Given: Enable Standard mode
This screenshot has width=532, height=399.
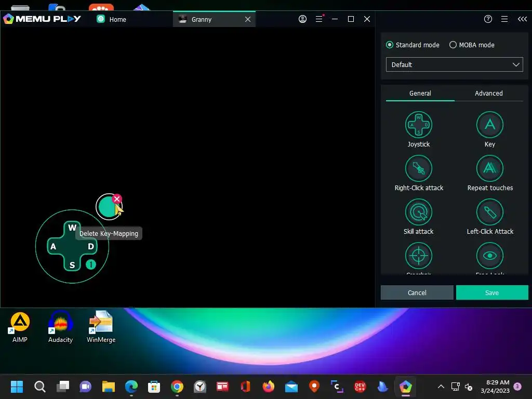Looking at the screenshot, I should (413, 45).
